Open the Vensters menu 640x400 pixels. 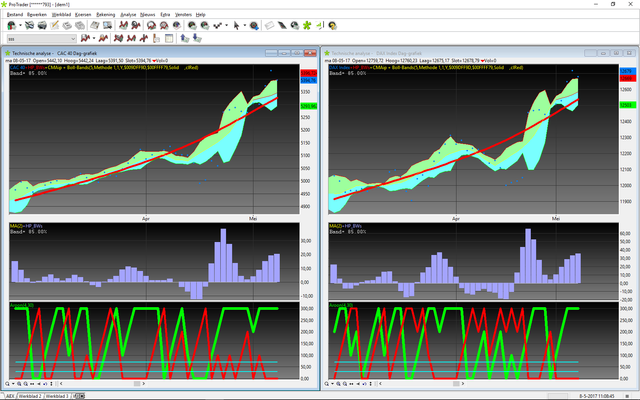point(183,14)
